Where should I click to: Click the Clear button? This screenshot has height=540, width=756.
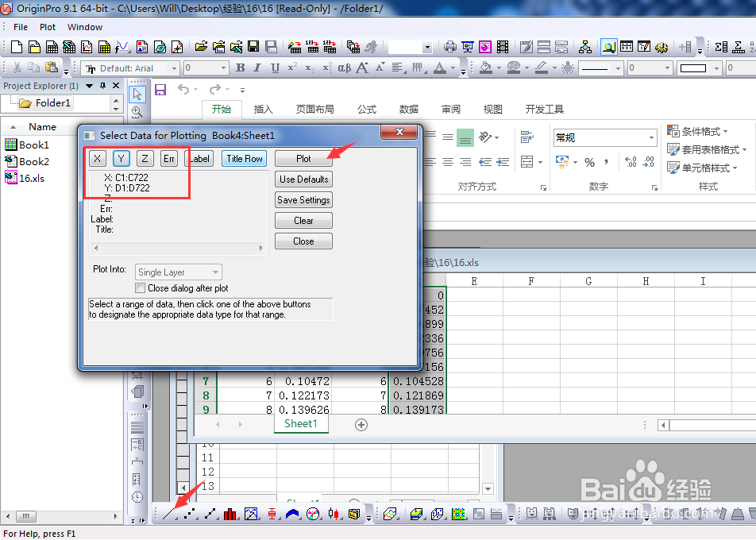(303, 221)
